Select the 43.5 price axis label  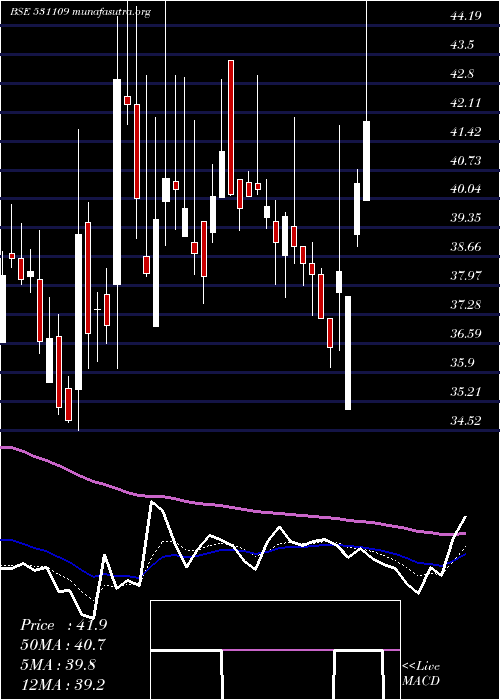462,45
